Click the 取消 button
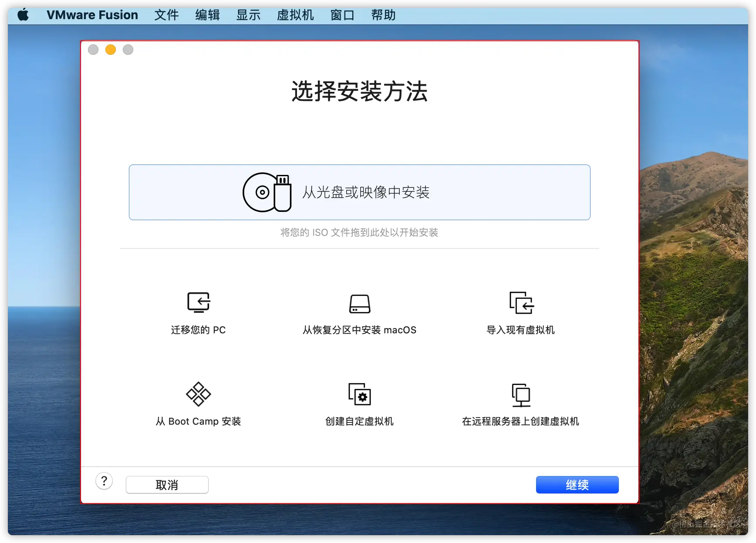The height and width of the screenshot is (543, 756). pos(167,485)
